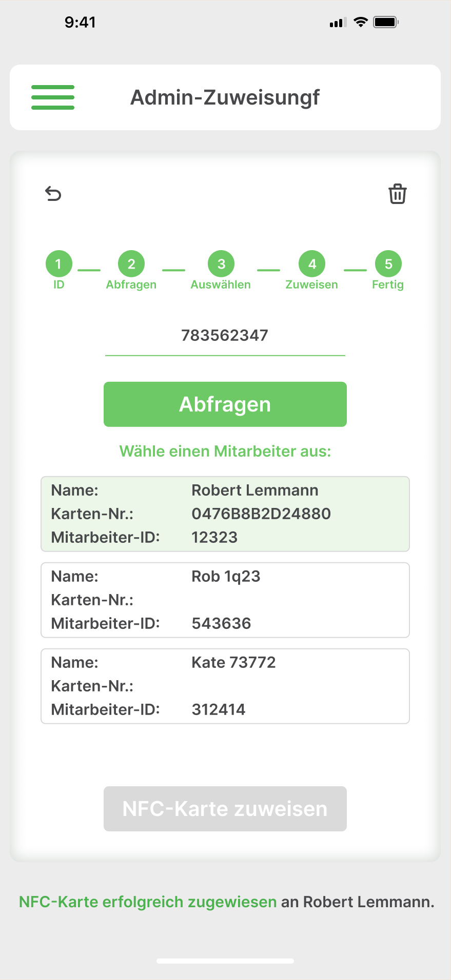Tap the cellular signal bars icon
This screenshot has width=451, height=980.
338,23
